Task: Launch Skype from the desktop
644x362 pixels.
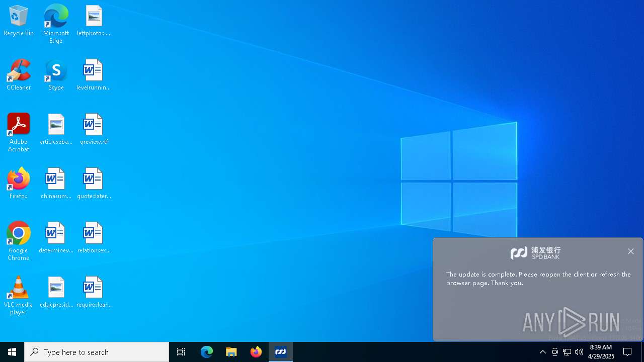Action: [x=56, y=75]
